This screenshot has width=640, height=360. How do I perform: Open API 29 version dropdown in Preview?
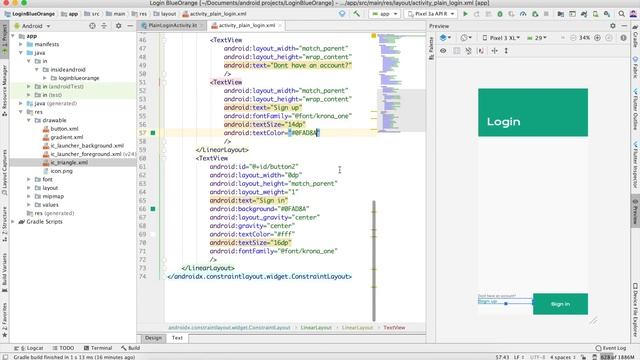(x=537, y=38)
